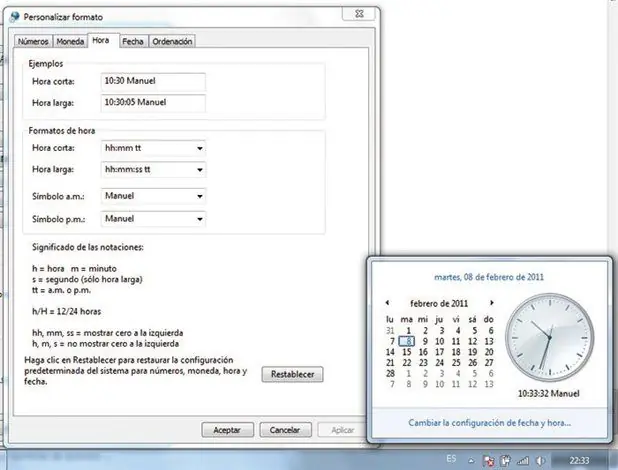Viewport: 618px width, 470px height.
Task: Select day 31 of the previous month
Action: (x=390, y=330)
